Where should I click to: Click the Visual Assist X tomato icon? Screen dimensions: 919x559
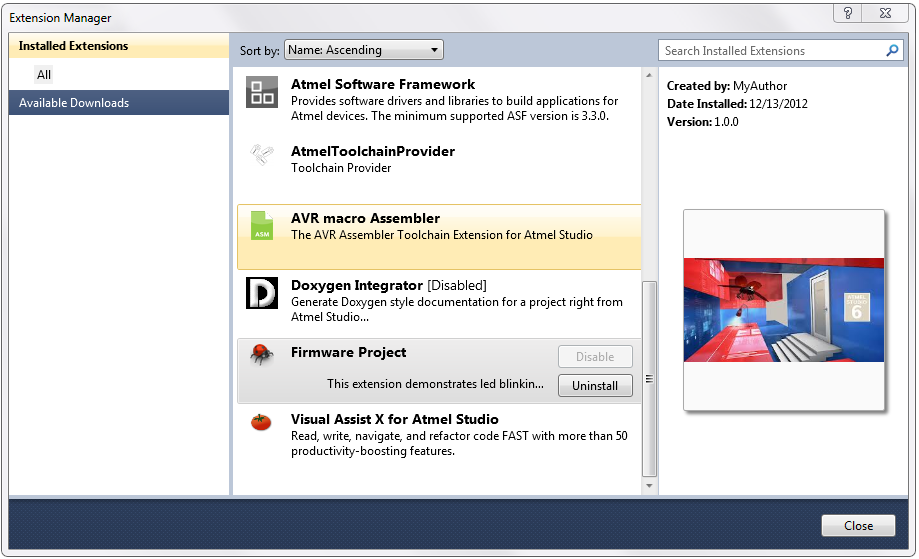pyautogui.click(x=261, y=422)
